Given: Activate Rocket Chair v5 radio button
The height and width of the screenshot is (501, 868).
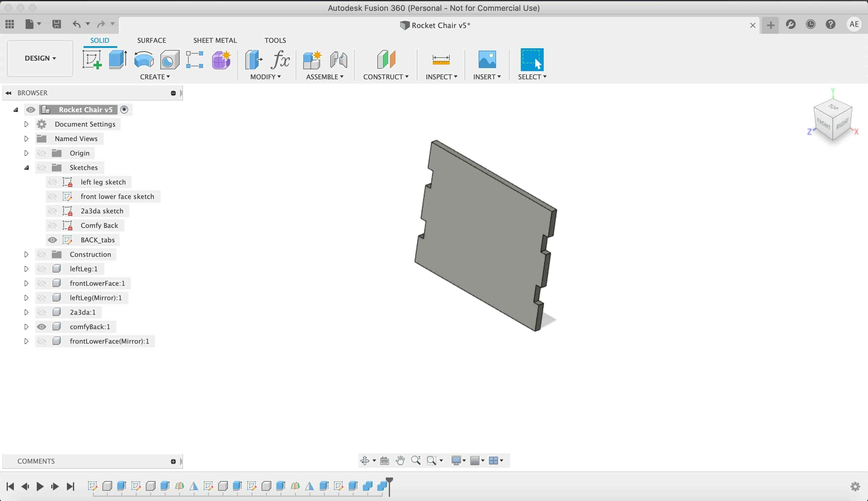Looking at the screenshot, I should click(x=124, y=109).
